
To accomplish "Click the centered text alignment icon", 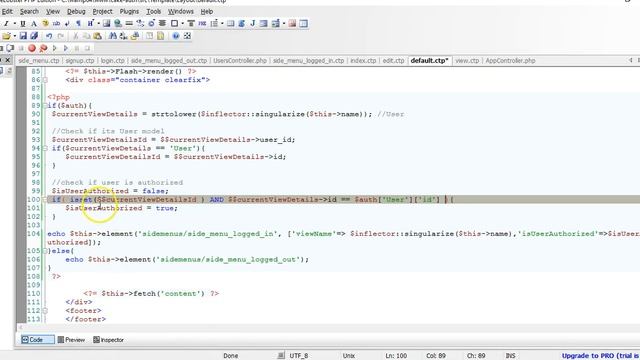I will tap(162, 24).
